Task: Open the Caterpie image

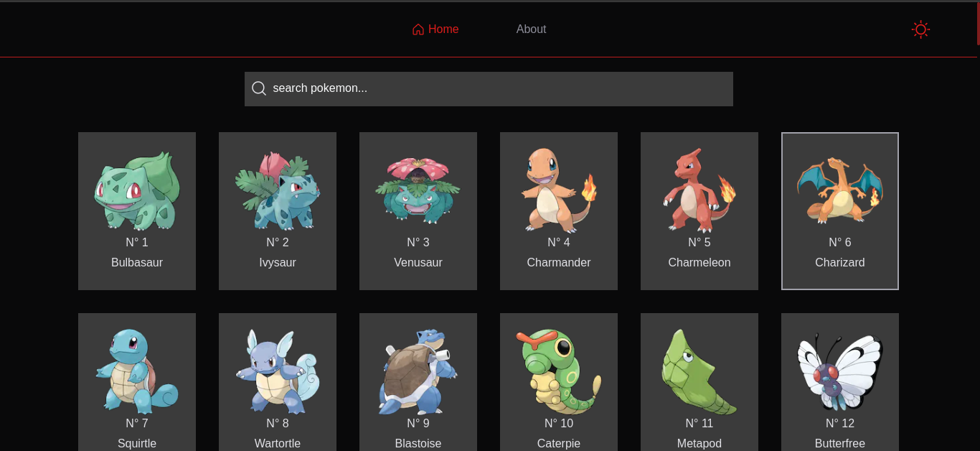Action: coord(559,371)
